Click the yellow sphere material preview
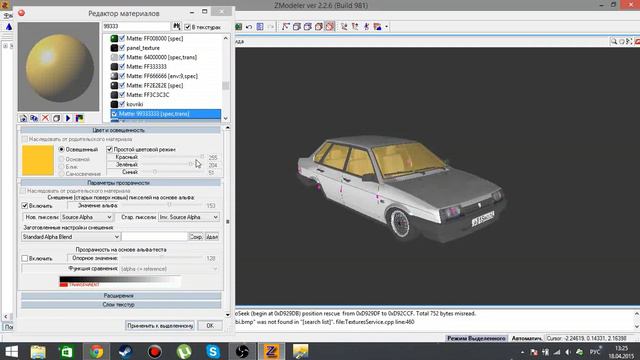The image size is (640, 360). click(x=58, y=67)
